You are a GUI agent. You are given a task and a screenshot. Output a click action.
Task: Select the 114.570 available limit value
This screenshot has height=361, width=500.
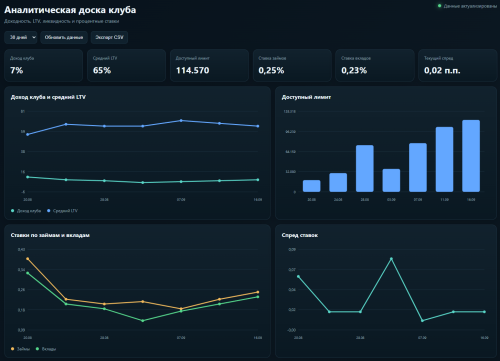pyautogui.click(x=193, y=70)
